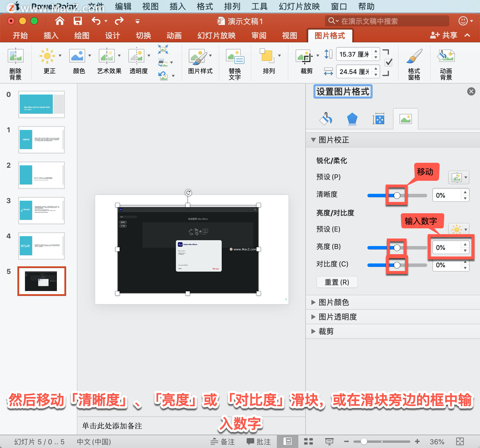Collapse the ribbon with chevron

click(x=467, y=35)
